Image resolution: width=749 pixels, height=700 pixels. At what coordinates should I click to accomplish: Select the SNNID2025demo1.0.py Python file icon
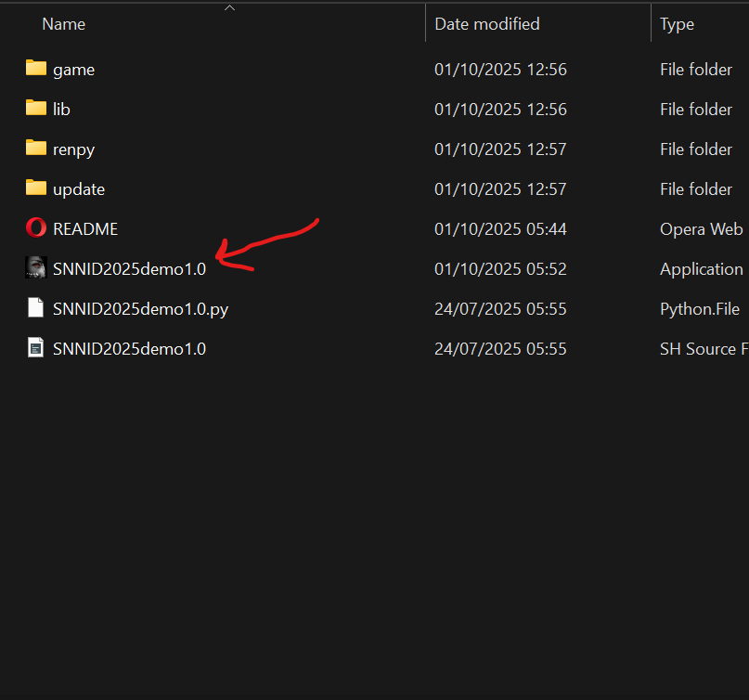click(35, 308)
